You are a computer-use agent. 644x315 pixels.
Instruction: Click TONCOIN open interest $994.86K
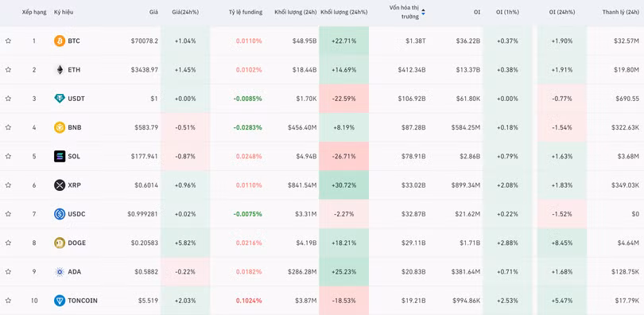pos(466,301)
